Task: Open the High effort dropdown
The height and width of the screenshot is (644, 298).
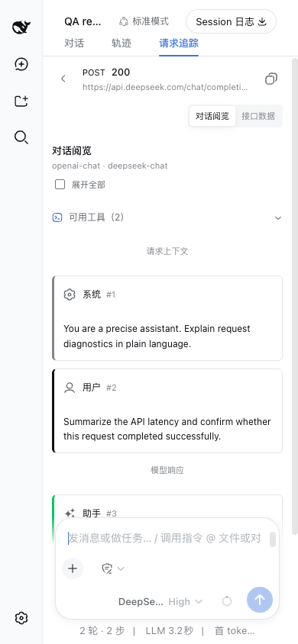Action: 186,602
